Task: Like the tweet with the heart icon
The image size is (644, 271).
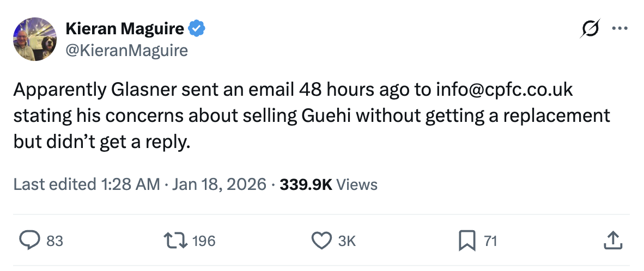Action: (321, 240)
